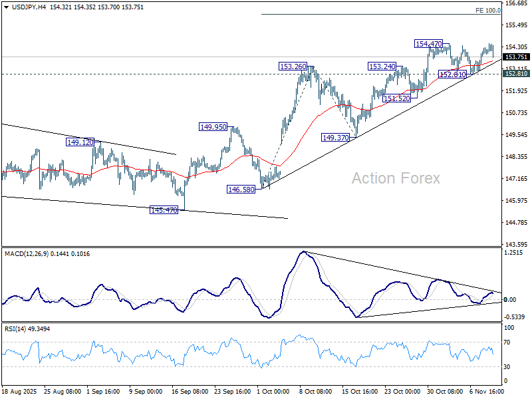
Task: Click the 18 Aug 2025 date label
Action: point(18,393)
